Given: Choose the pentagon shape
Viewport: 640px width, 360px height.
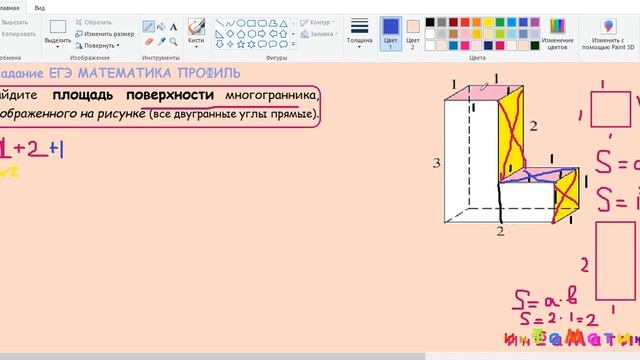Looking at the screenshot, I should pos(241,34).
